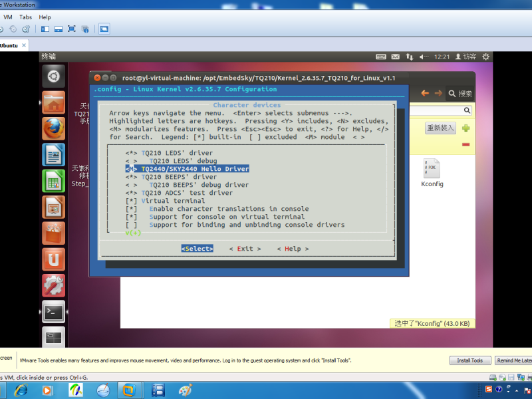532x399 pixels.
Task: Open the guest user (访客) session menu
Action: point(465,57)
